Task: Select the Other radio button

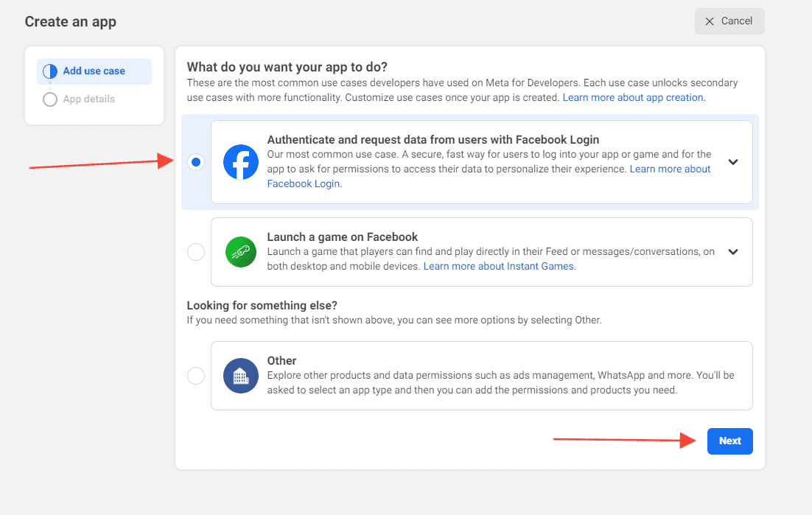Action: tap(196, 376)
